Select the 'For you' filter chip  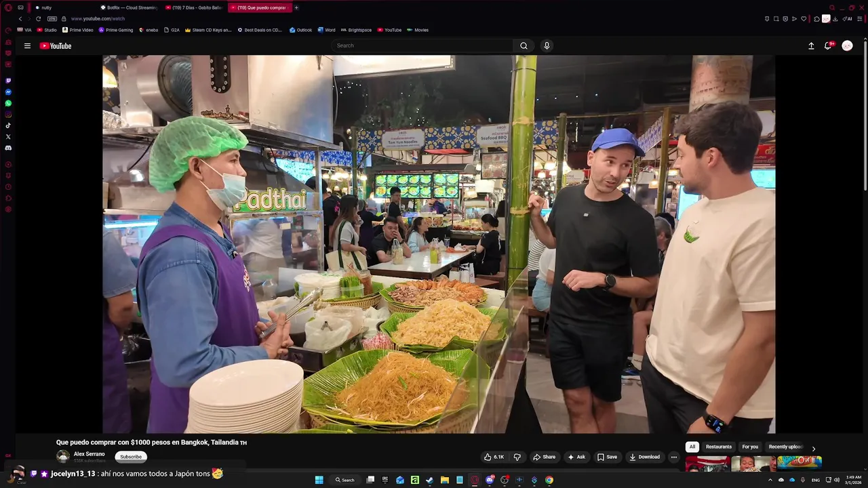point(750,447)
